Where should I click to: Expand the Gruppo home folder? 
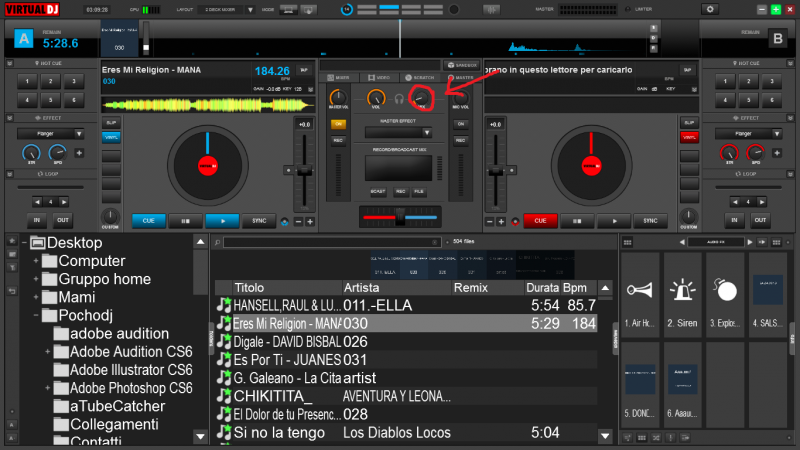coord(36,280)
